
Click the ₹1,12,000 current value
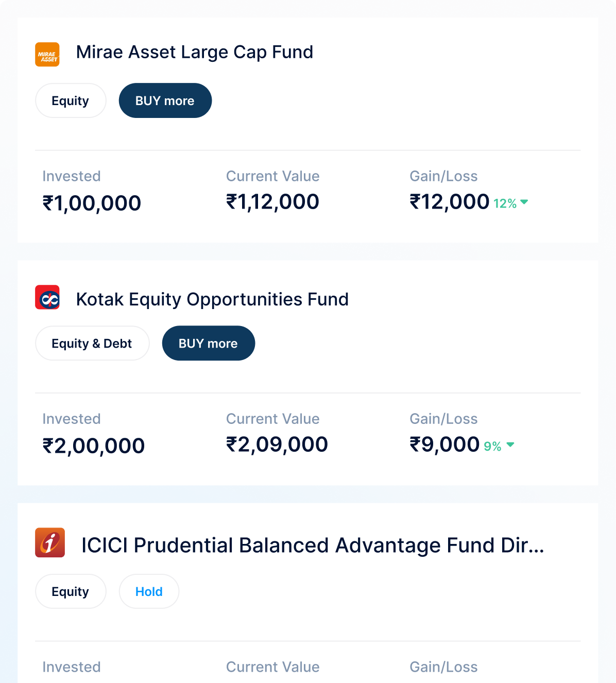click(272, 202)
